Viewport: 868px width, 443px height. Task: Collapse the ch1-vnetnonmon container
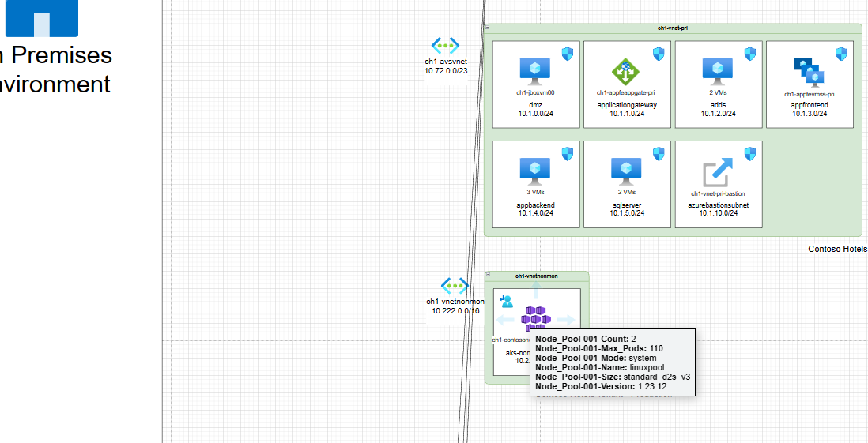(489, 276)
